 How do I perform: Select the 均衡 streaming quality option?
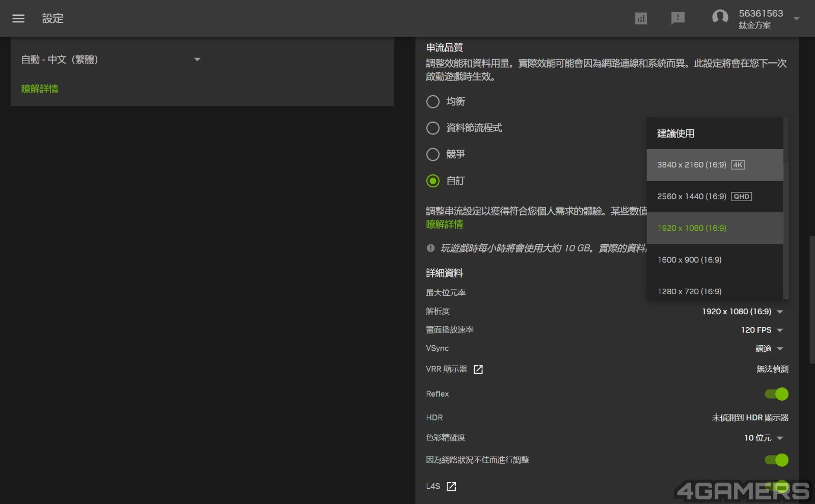432,102
